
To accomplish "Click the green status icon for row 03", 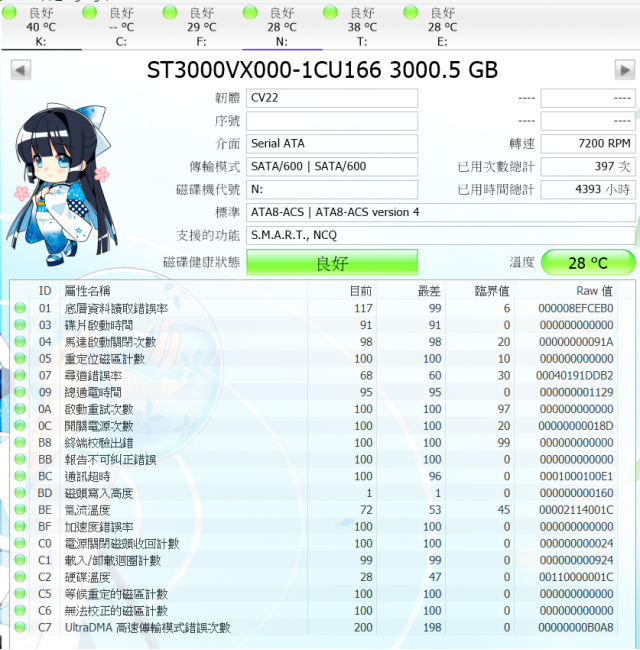I will pyautogui.click(x=20, y=325).
